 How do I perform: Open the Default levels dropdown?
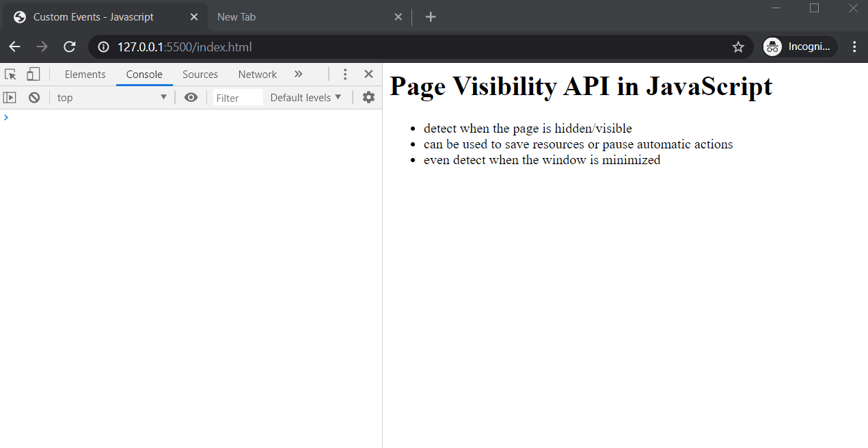[306, 98]
